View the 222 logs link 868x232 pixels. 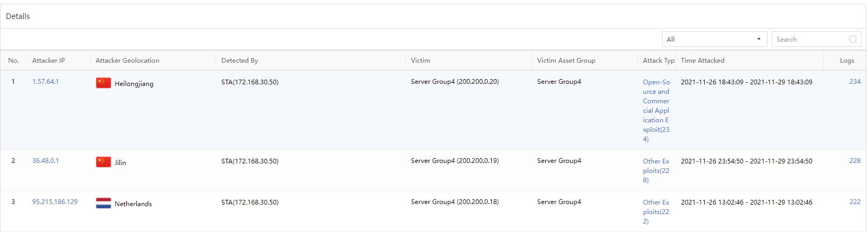855,202
